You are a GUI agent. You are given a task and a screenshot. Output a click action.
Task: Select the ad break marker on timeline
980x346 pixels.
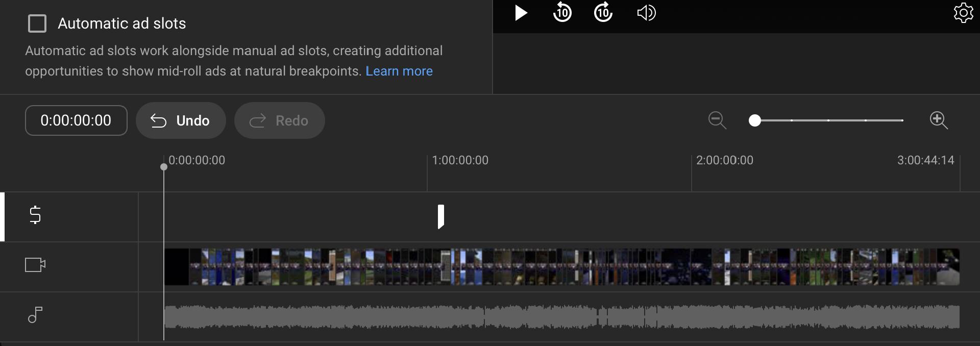[441, 217]
